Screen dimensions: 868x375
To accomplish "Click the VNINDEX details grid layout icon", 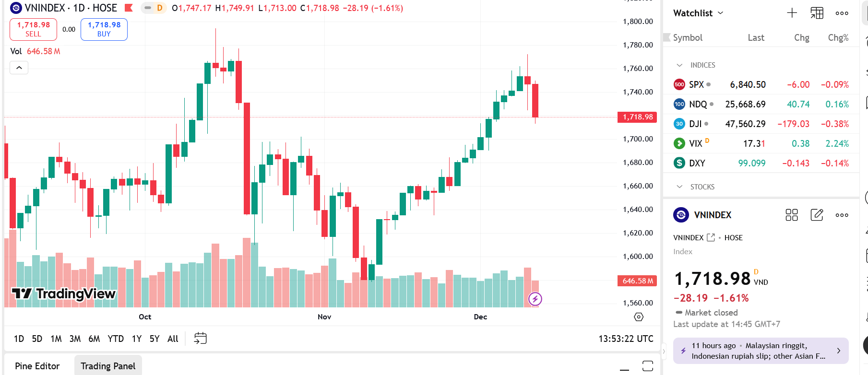I will point(792,215).
